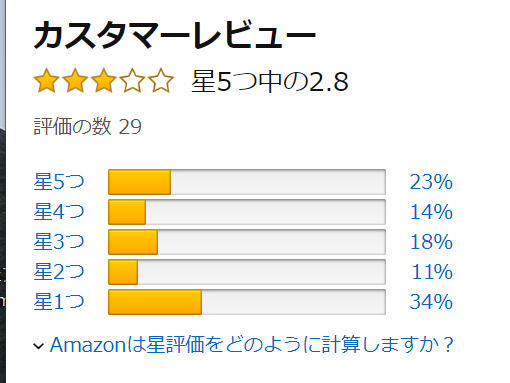This screenshot has width=510, height=383.
Task: Click the first gold star icon
Action: (x=47, y=80)
